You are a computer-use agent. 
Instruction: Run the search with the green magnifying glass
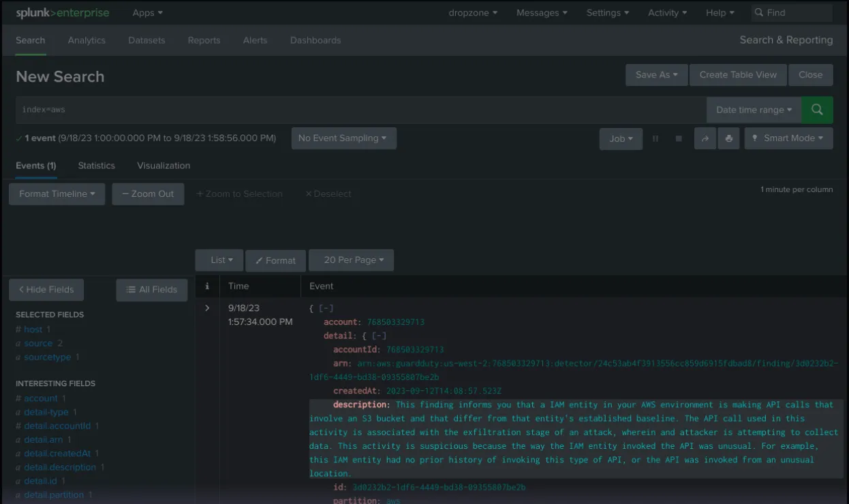coord(817,109)
